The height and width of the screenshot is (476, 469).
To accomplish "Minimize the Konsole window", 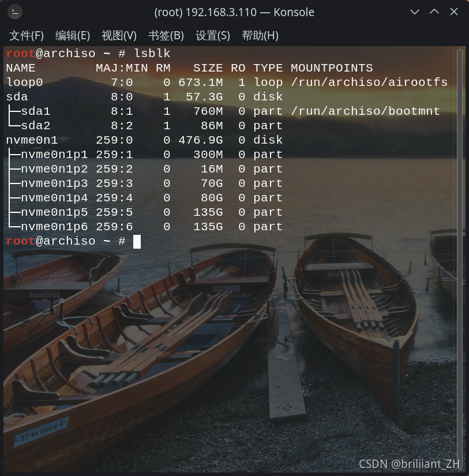I will [415, 12].
